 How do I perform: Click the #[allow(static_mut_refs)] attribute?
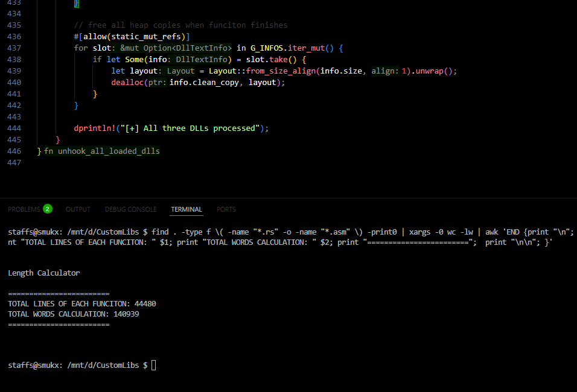click(x=132, y=37)
